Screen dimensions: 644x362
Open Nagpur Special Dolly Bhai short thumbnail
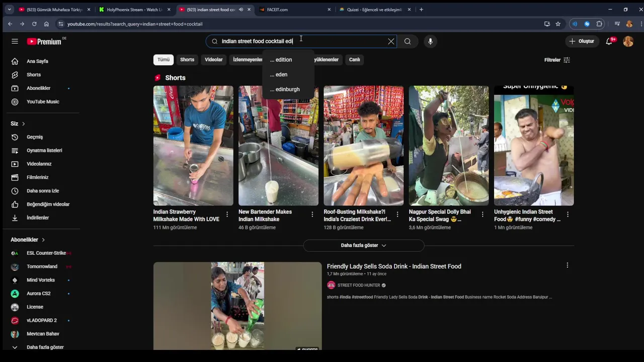point(449,146)
